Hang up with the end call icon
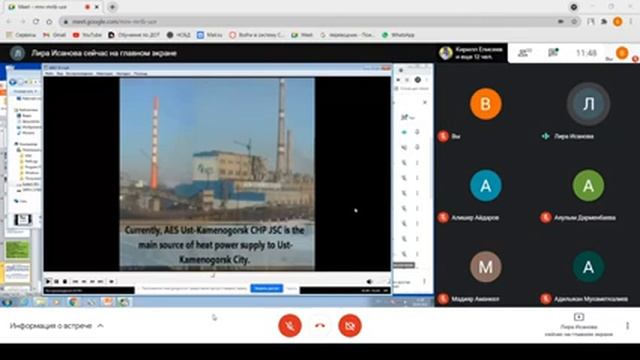Viewport: 640px width, 360px height. tap(320, 326)
